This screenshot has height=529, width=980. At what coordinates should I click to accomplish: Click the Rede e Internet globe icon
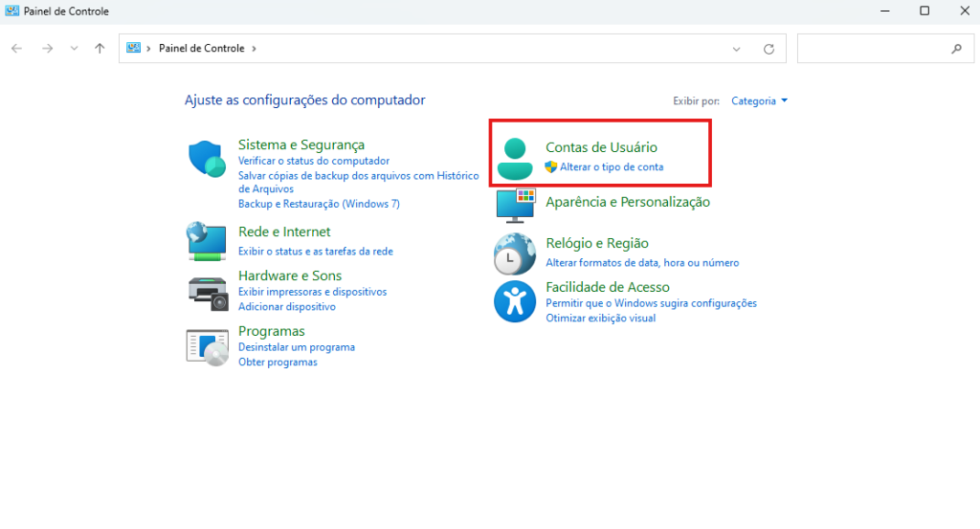[207, 241]
